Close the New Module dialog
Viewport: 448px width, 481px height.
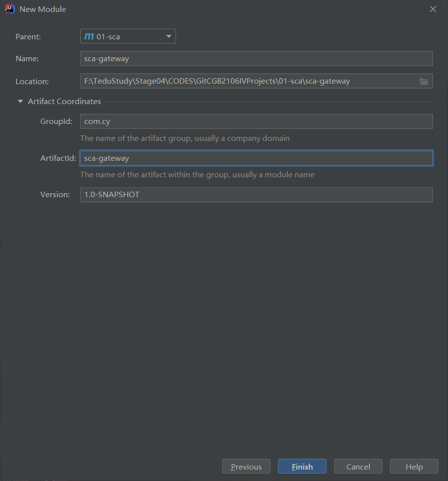click(433, 9)
